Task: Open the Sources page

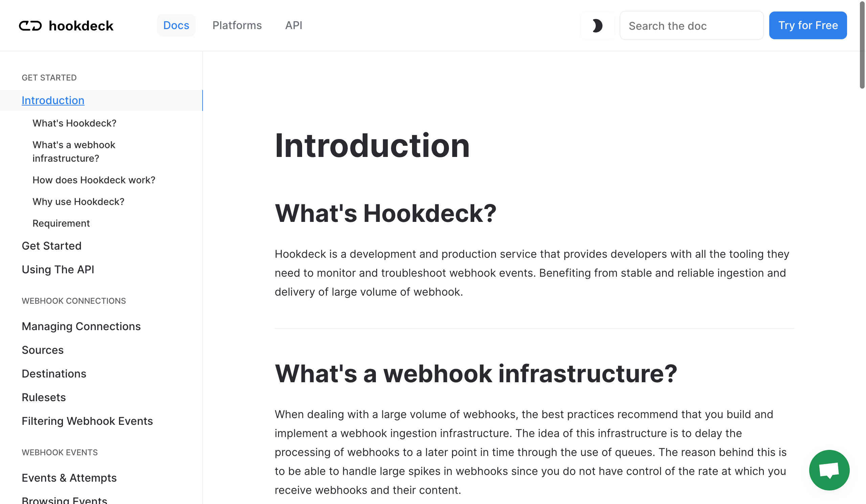Action: 43,350
